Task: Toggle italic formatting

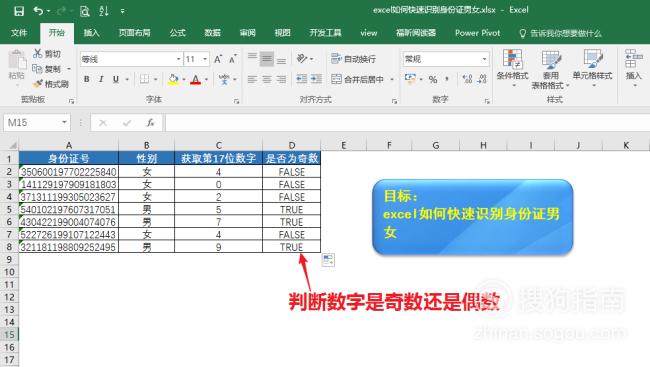Action: pyautogui.click(x=101, y=79)
